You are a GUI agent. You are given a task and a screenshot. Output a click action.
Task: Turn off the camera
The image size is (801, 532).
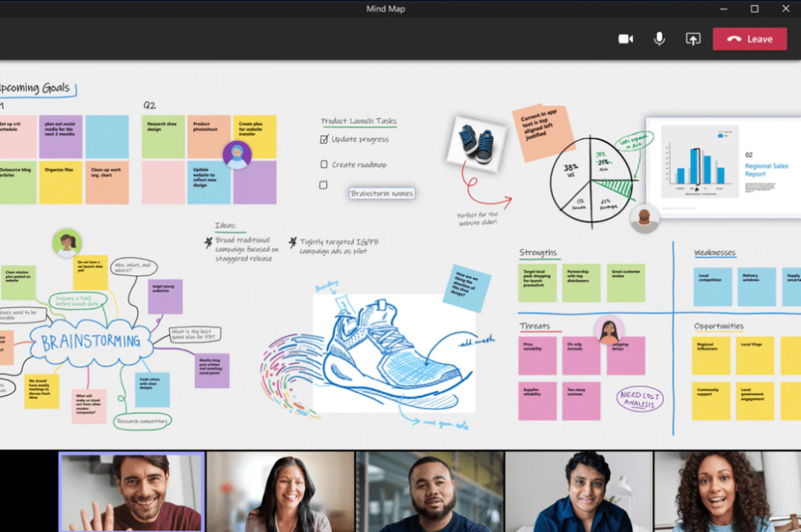point(625,39)
